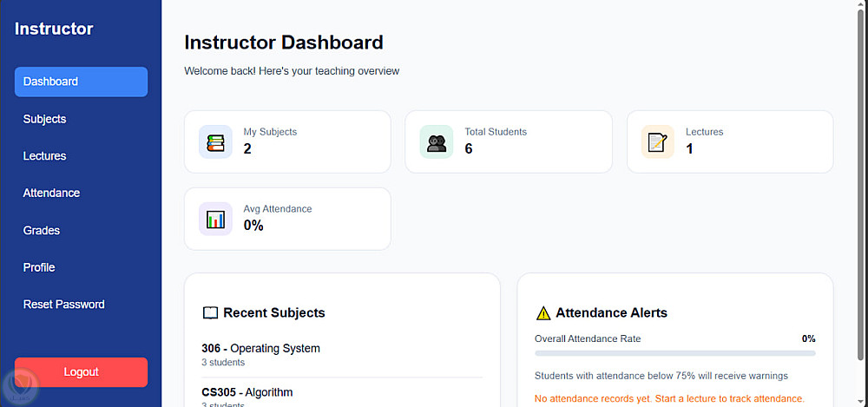Click the Attendance Alerts warning icon
Image resolution: width=868 pixels, height=407 pixels.
pyautogui.click(x=543, y=313)
